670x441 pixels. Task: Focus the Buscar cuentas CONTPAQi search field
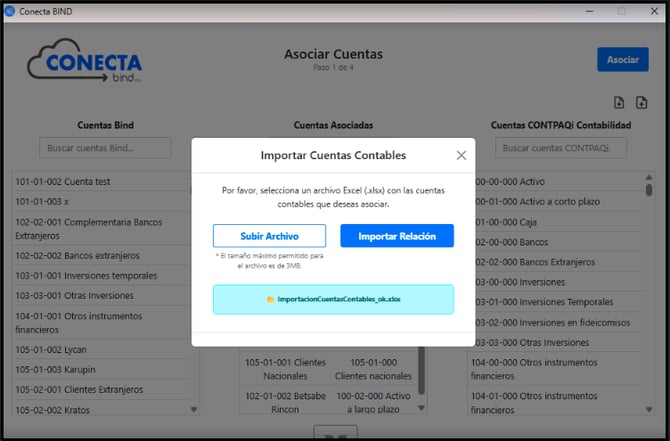tap(561, 148)
